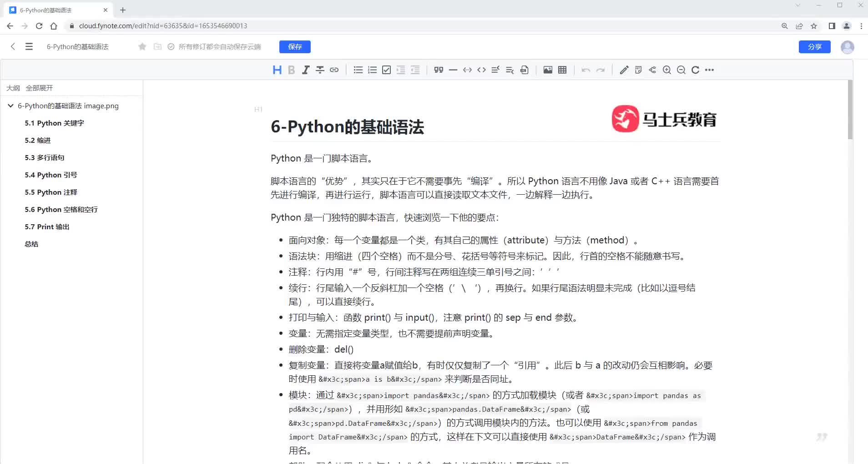Apply strikethrough formatting

click(320, 70)
